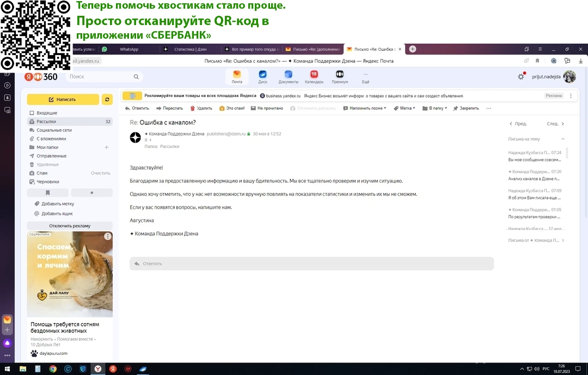Bookmark this page in the address bar

537,61
